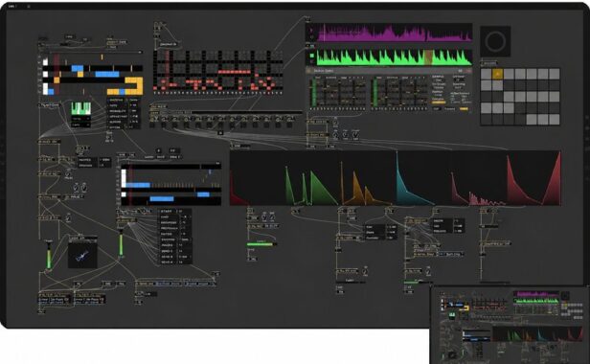Click the small menu icon in the window's top bar
The width and height of the screenshot is (590, 364).
pos(28,7)
